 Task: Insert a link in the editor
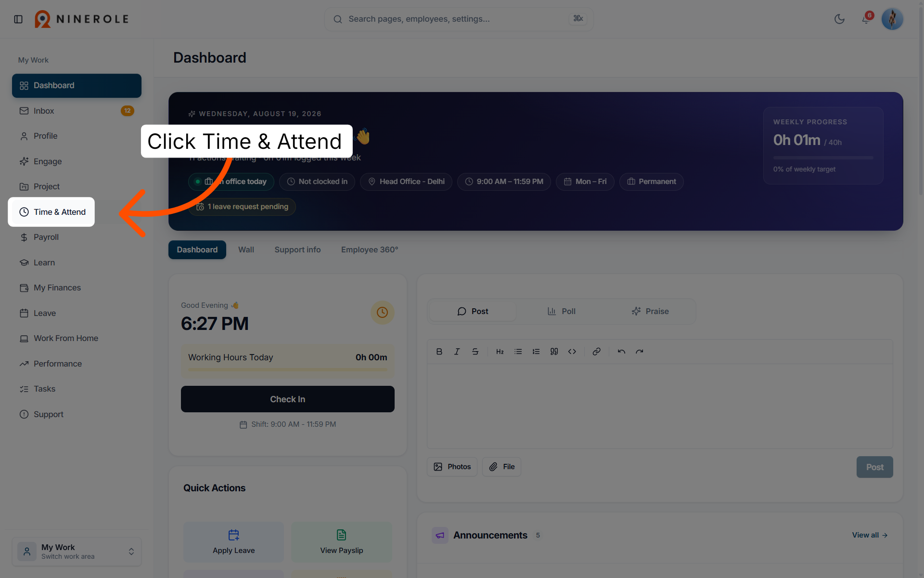pyautogui.click(x=596, y=352)
